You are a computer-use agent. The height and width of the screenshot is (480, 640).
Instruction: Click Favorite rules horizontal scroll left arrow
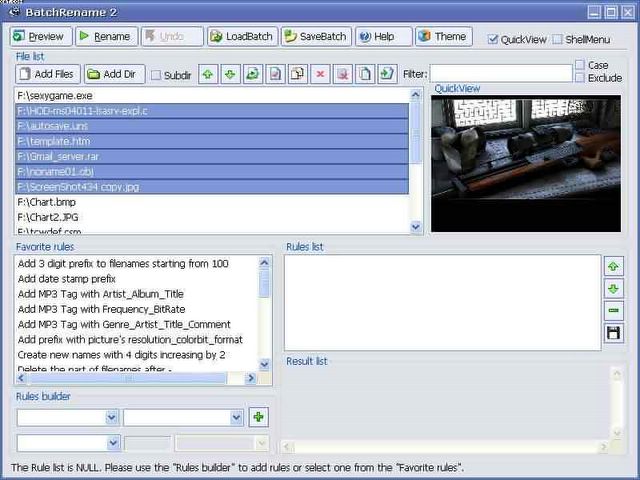(x=21, y=378)
